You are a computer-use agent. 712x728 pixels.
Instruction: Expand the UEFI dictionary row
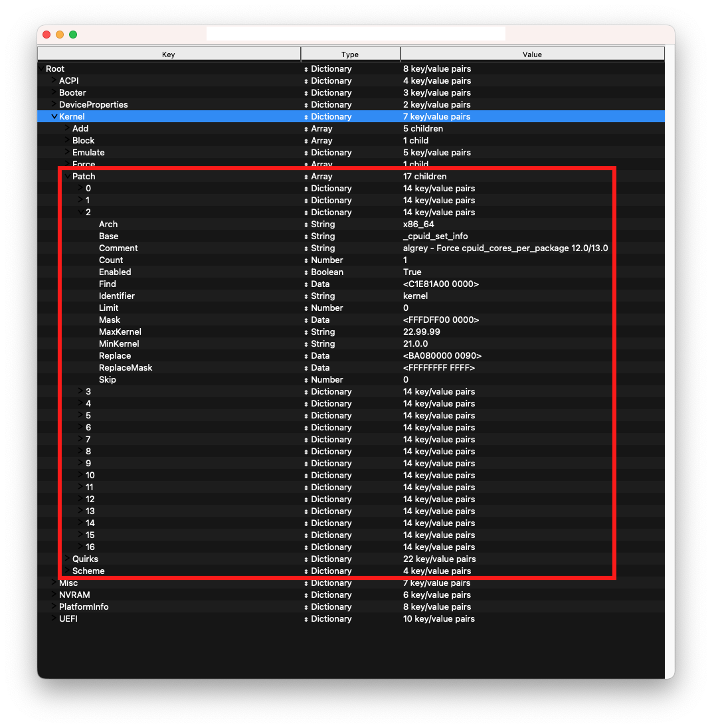point(54,618)
